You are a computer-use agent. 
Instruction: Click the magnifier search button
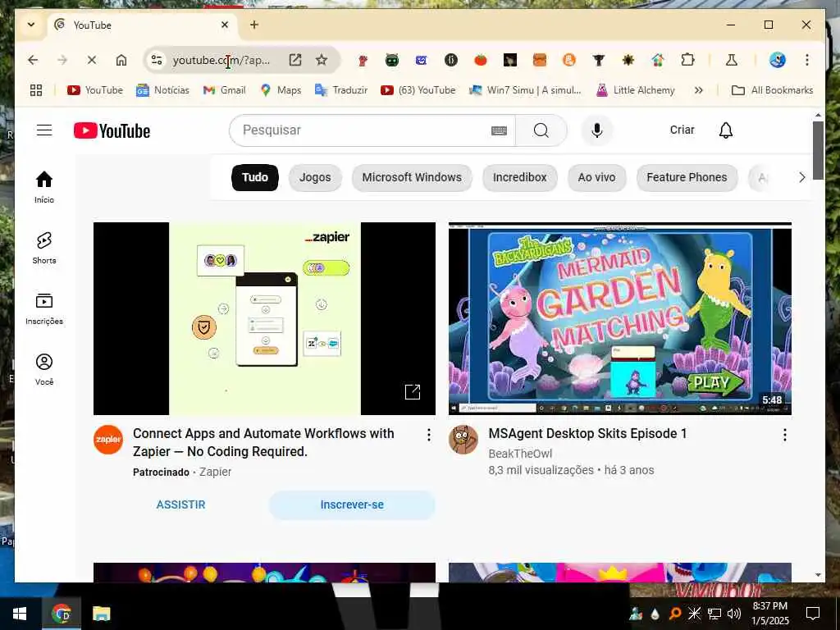click(x=541, y=130)
